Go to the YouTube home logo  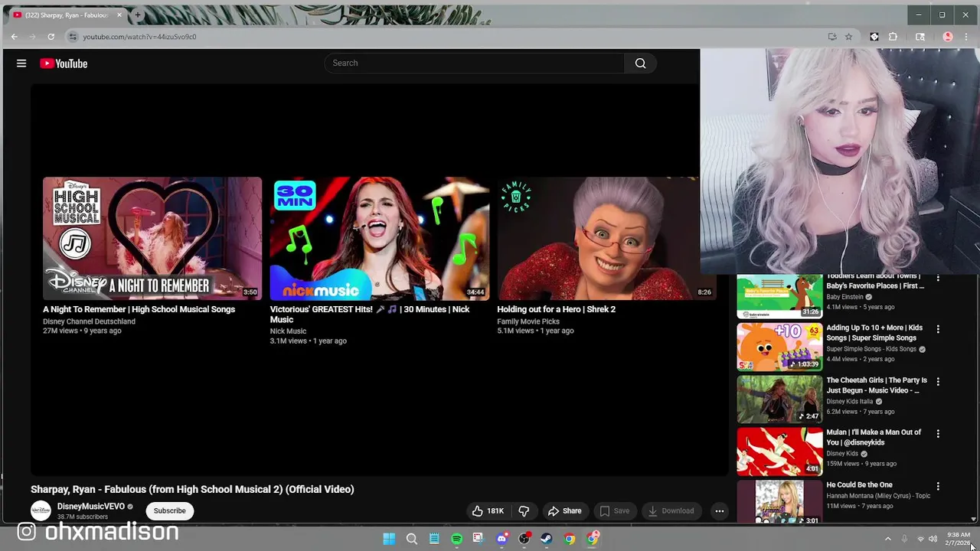coord(64,64)
